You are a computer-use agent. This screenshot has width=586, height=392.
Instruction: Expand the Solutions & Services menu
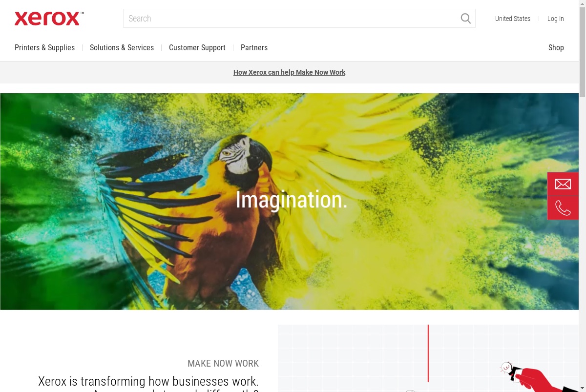pos(122,47)
